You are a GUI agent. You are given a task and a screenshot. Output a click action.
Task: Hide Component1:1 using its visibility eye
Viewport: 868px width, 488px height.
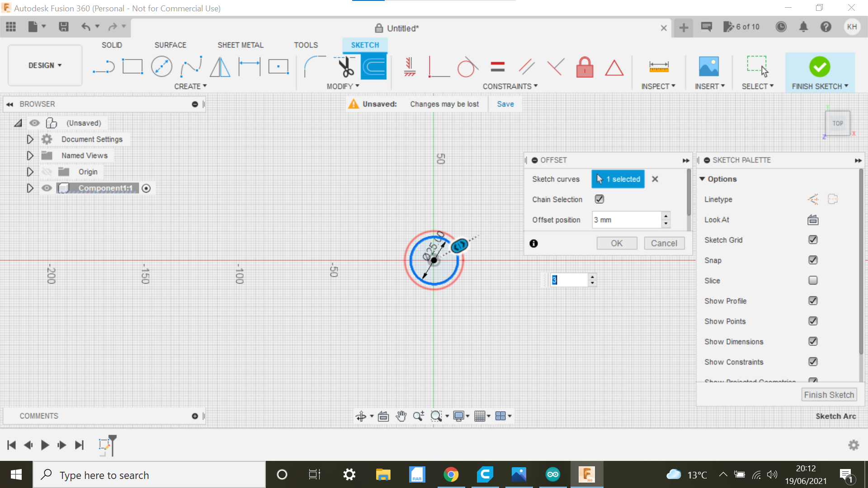(x=47, y=188)
